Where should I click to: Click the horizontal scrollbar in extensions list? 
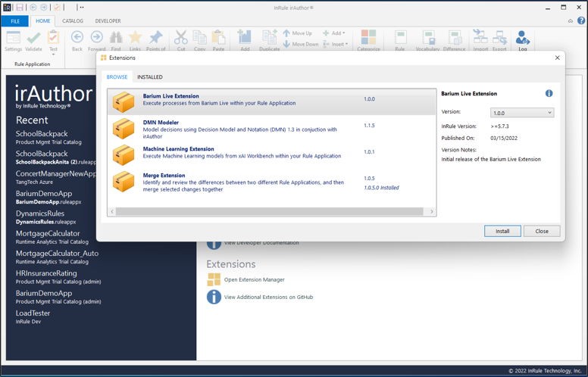tap(270, 212)
